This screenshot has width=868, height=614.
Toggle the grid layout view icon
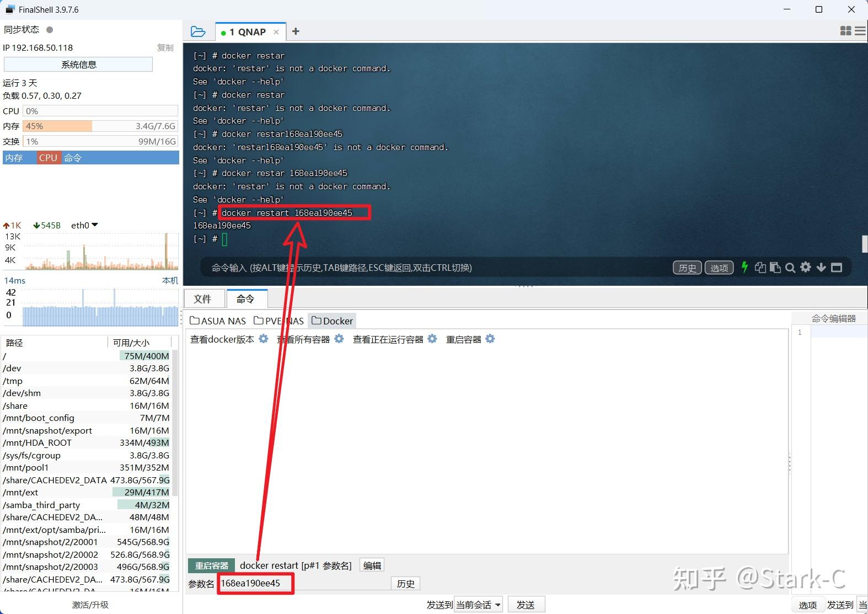point(845,31)
